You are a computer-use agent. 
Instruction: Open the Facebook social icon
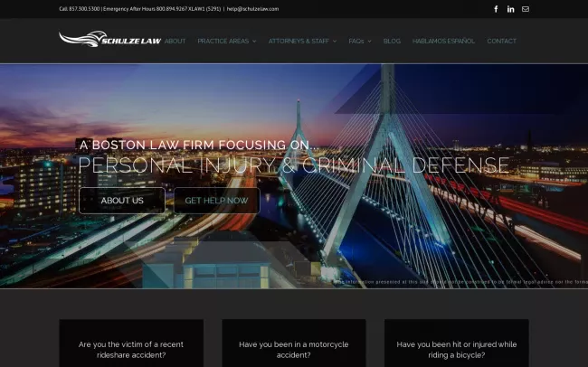click(x=496, y=9)
